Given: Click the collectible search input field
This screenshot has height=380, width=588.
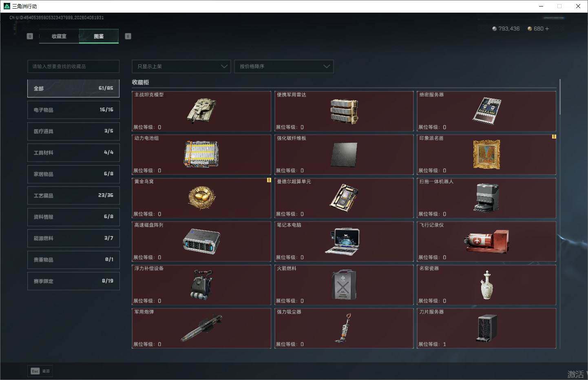Looking at the screenshot, I should pos(73,66).
